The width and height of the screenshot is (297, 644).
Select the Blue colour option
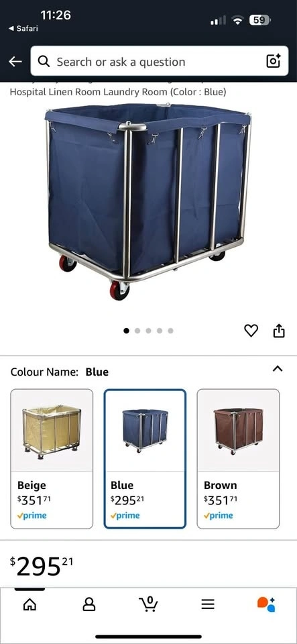(145, 459)
